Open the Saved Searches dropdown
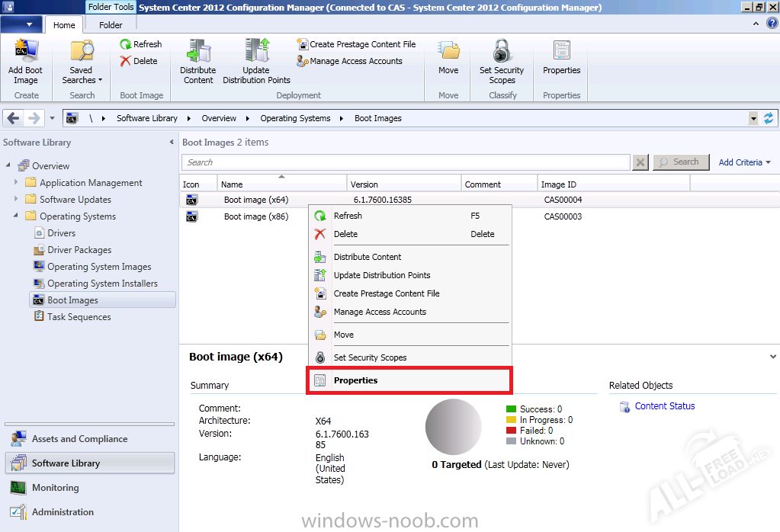 coord(82,75)
